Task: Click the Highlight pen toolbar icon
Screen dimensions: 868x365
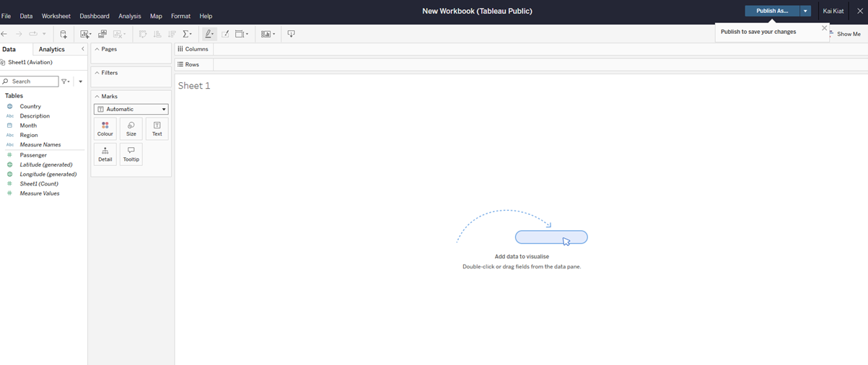Action: coord(209,34)
